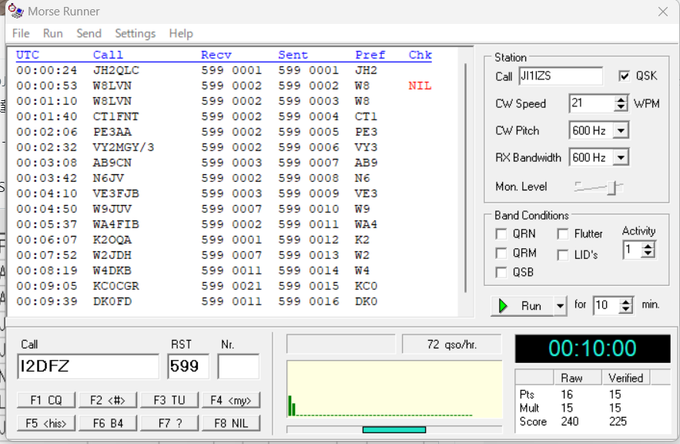Click the Activity value field

[632, 250]
